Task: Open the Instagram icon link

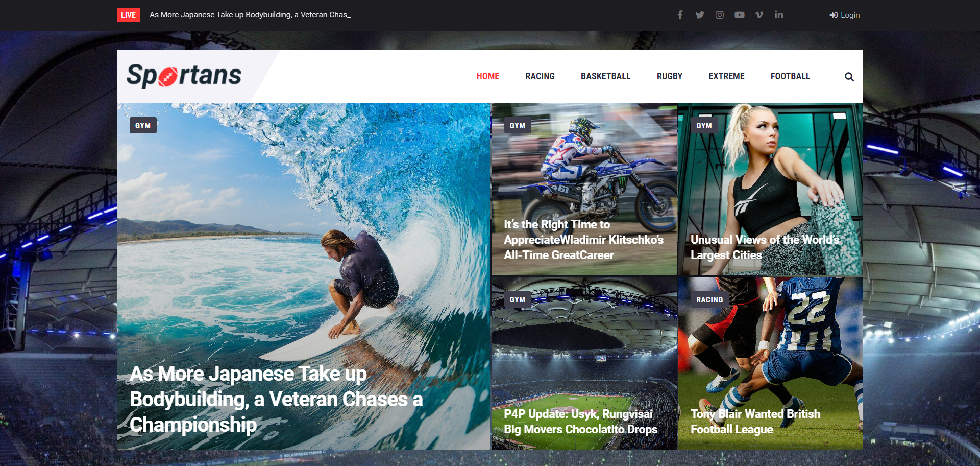Action: pos(720,15)
